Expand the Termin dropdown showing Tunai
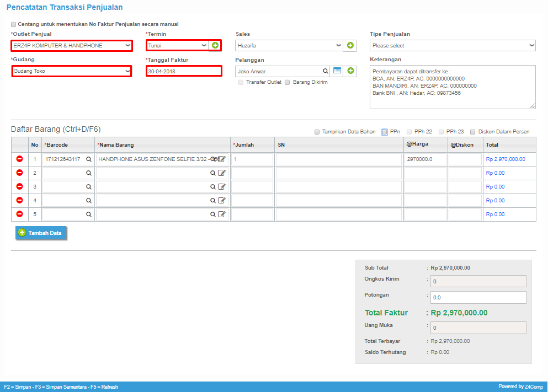Viewport: 548px width, 392px height. click(178, 46)
